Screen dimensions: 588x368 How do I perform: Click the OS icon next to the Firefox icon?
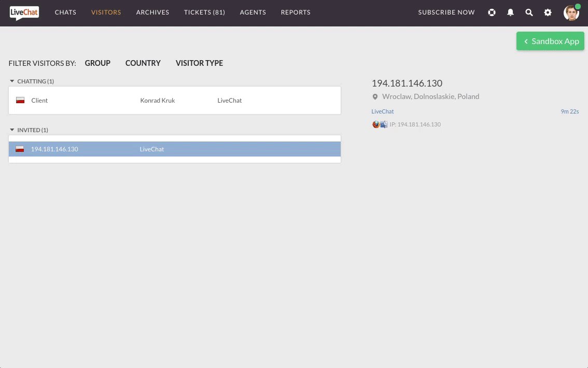(383, 124)
